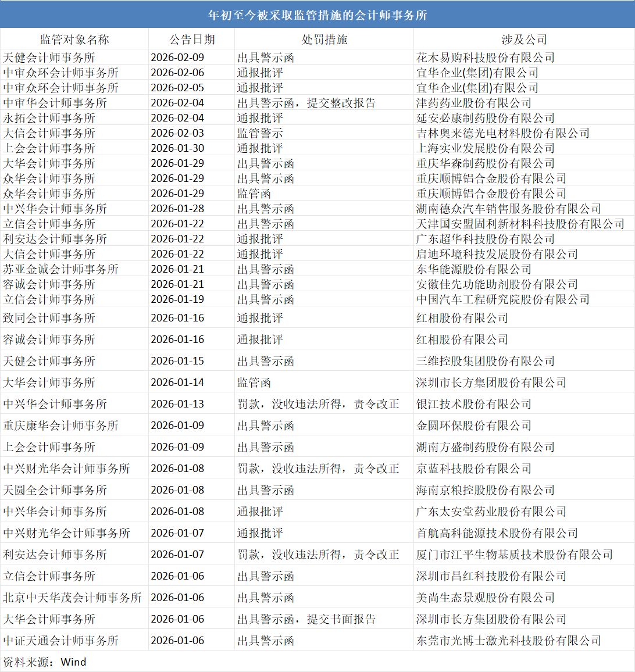
Task: Select the date 2026-02-09 cell
Action: click(177, 58)
